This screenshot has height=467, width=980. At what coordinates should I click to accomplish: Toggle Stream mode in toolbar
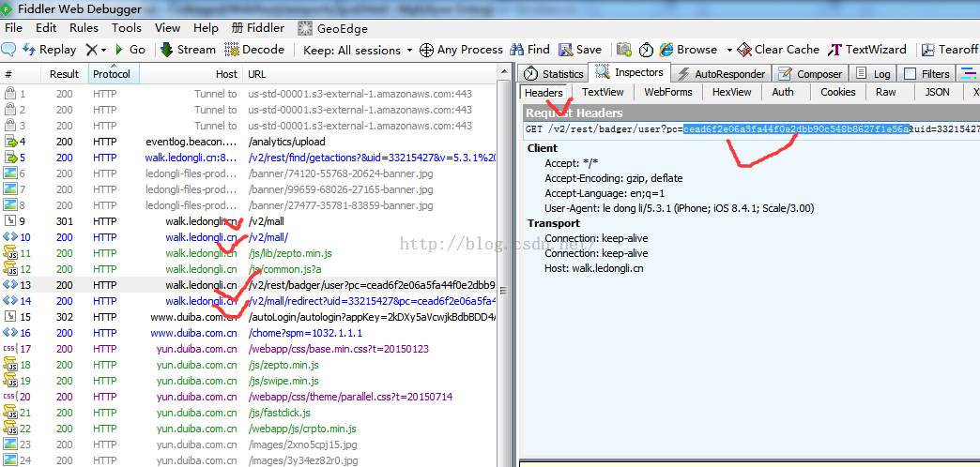(188, 50)
